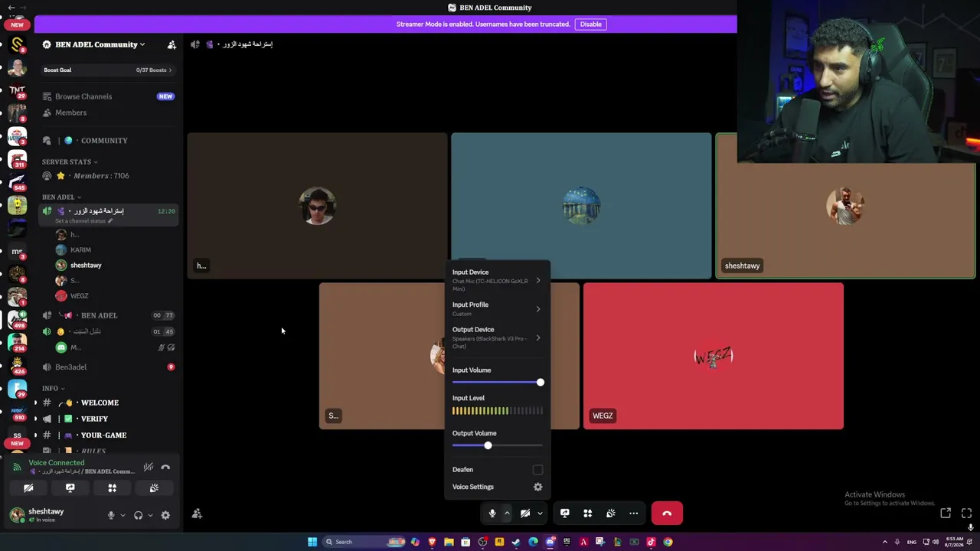Open the Input Profile submenu
This screenshot has height=551, width=980.
click(497, 308)
